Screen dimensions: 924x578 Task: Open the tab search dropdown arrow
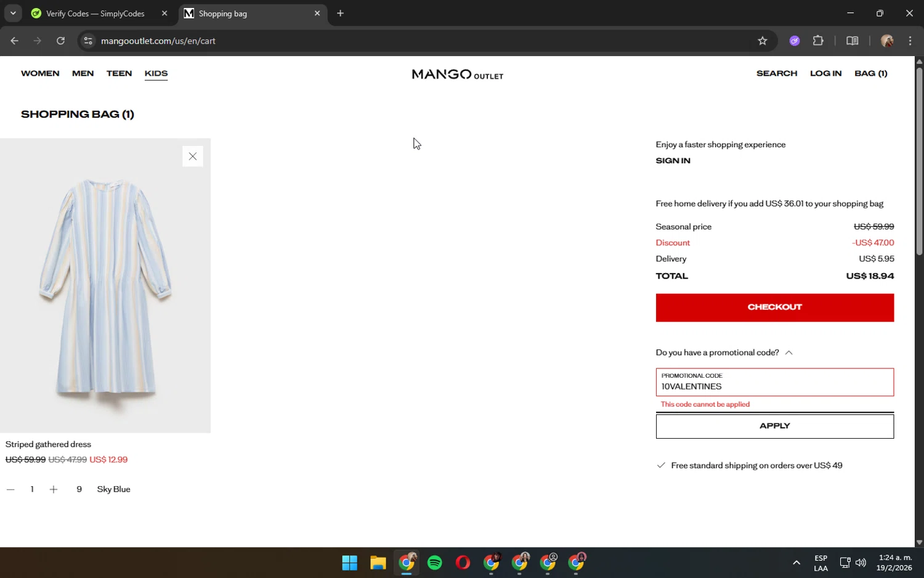[13, 13]
